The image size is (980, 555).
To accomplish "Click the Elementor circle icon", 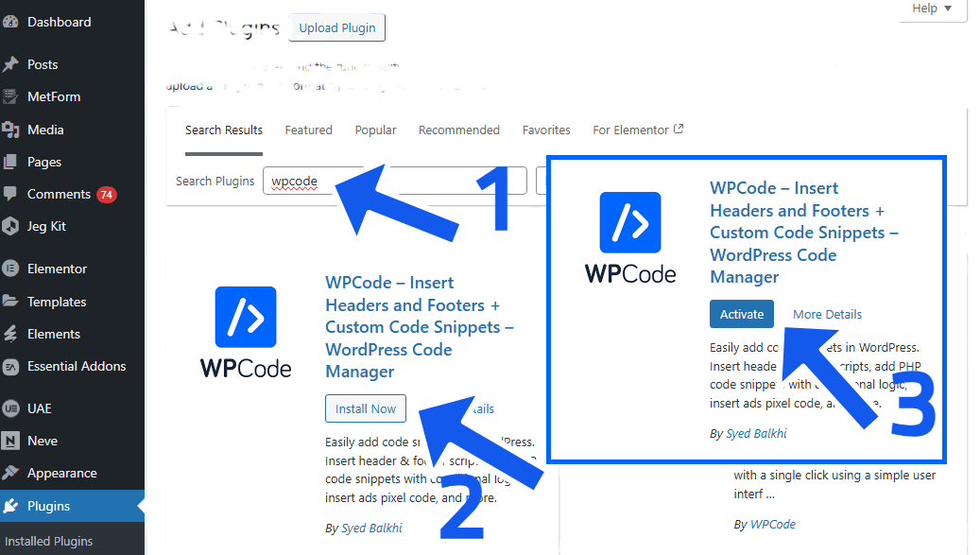I will (x=10, y=269).
